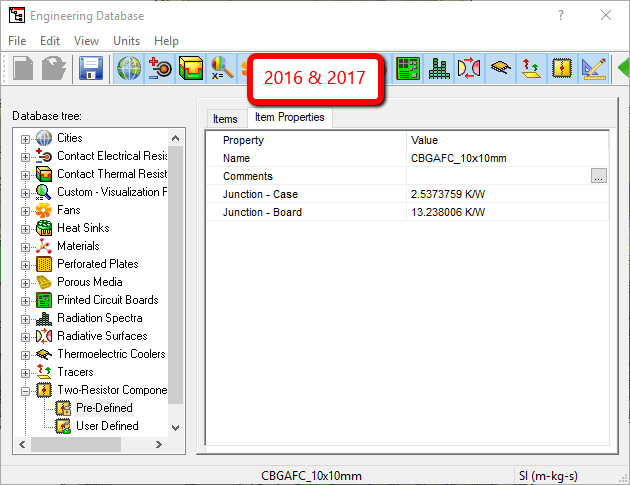
Task: Click the database tree scroll-down arrow
Action: point(177,427)
